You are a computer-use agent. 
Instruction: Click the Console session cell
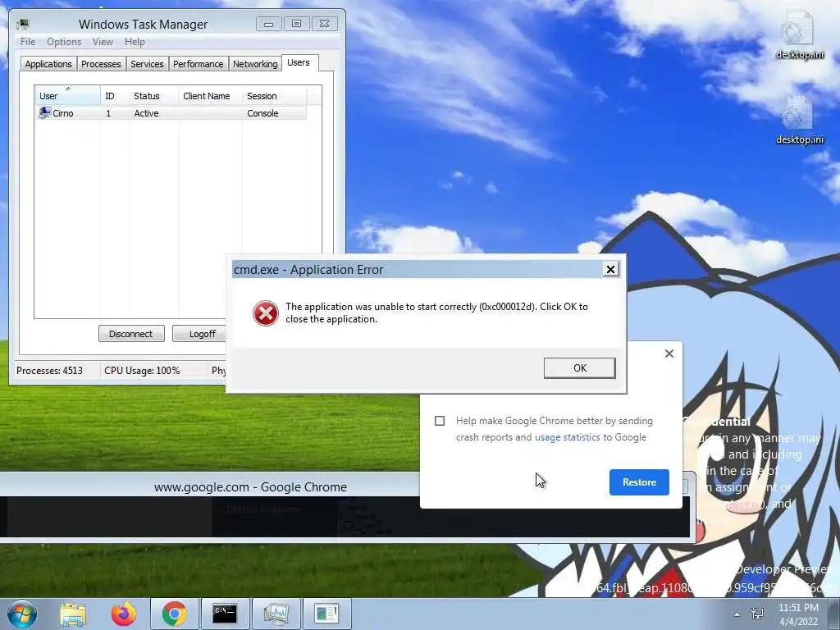[262, 113]
